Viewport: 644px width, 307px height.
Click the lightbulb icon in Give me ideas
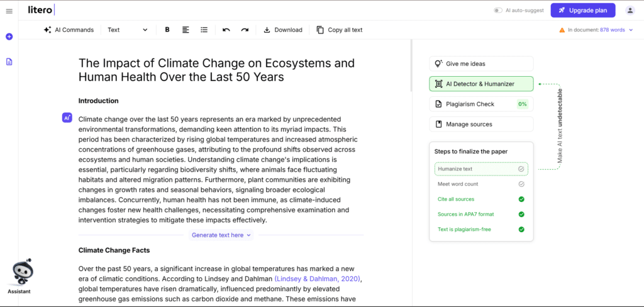pos(438,64)
